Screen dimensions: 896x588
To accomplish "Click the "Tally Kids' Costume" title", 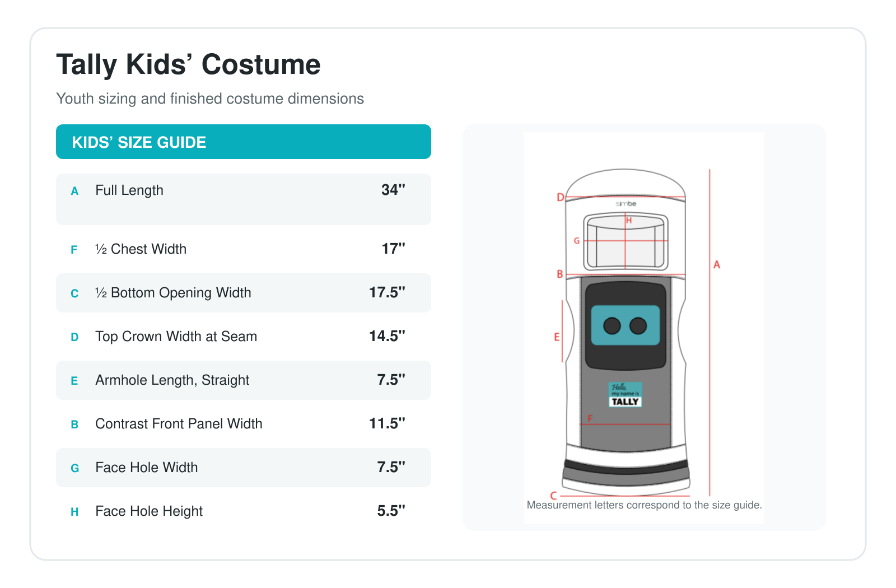I will (x=188, y=64).
